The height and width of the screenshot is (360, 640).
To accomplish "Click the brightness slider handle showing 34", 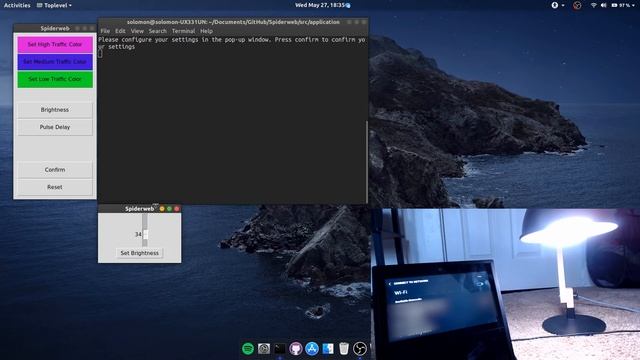I will click(145, 234).
